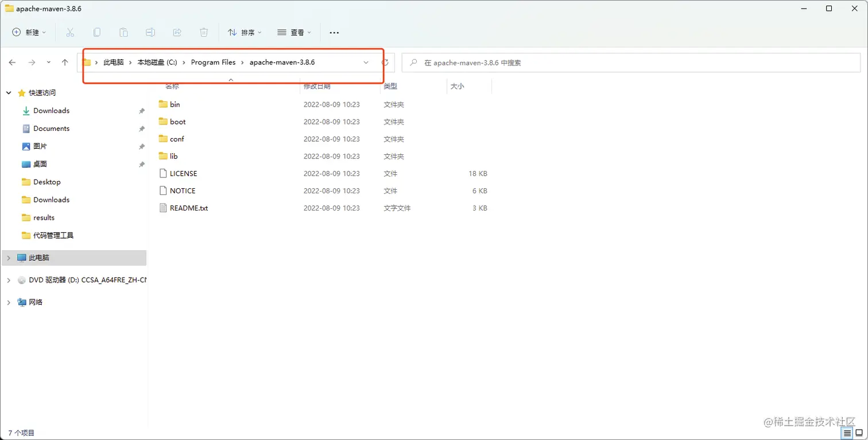Click apache-maven-3.8.6 in the address bar
Viewport: 868px width, 440px height.
click(x=282, y=63)
